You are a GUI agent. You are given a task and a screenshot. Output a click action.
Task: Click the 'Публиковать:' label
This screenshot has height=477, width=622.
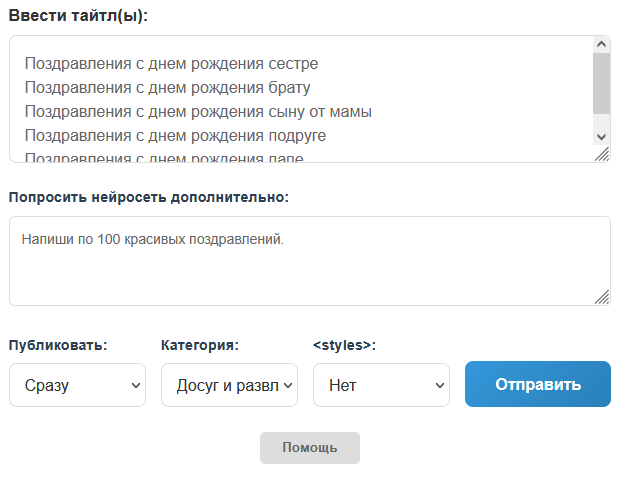tap(58, 345)
